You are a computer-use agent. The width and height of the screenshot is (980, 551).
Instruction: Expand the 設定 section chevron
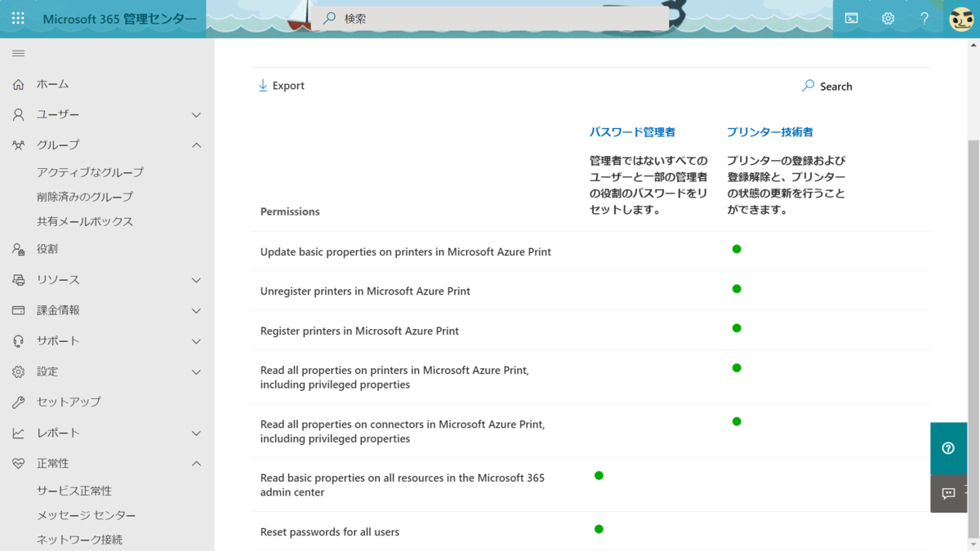point(196,371)
